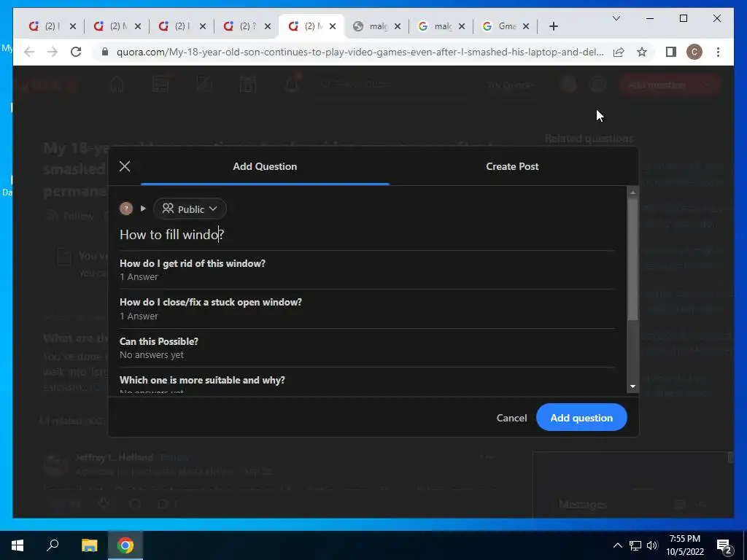Open the tab search dropdown arrow

pyautogui.click(x=616, y=18)
